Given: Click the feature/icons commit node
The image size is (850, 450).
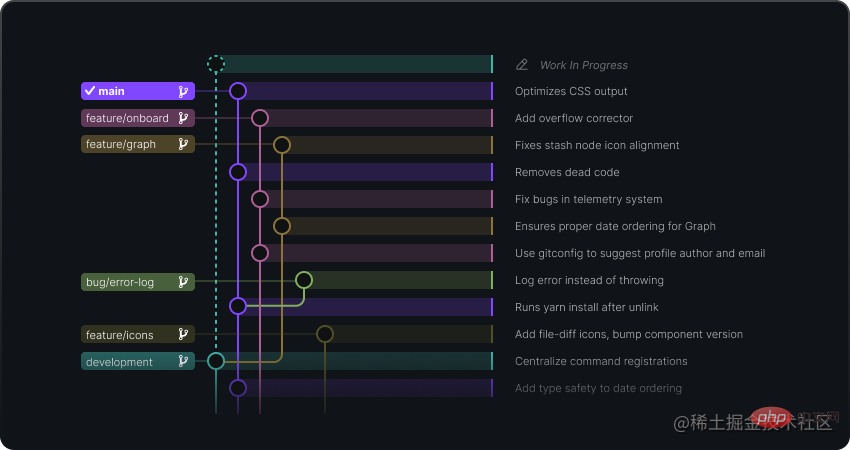Looking at the screenshot, I should click(325, 334).
